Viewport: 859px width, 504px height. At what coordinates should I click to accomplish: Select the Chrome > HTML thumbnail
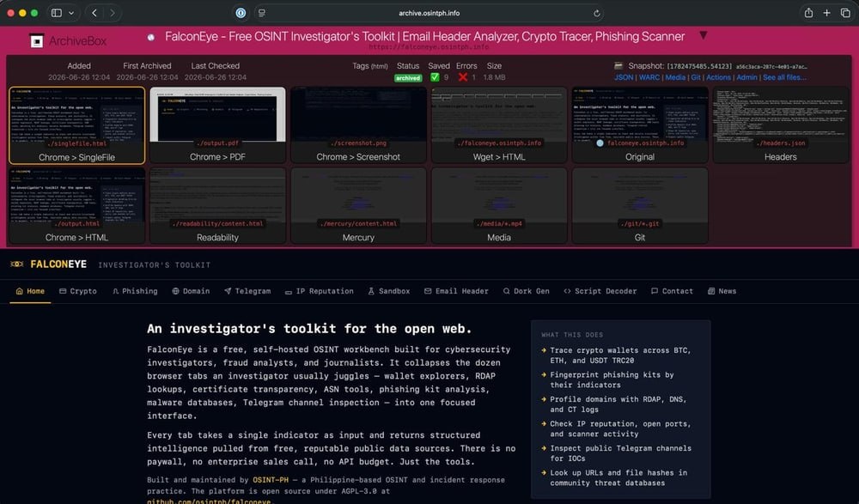pos(76,205)
